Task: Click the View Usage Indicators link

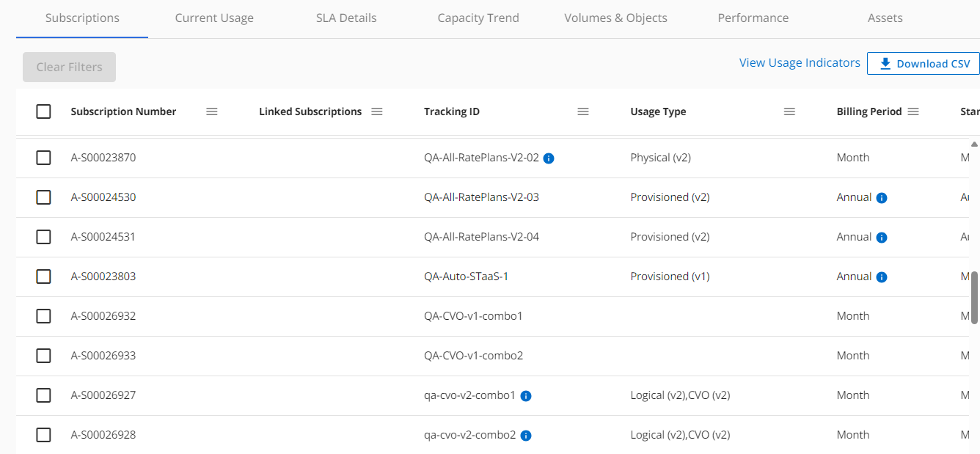Action: pyautogui.click(x=800, y=63)
